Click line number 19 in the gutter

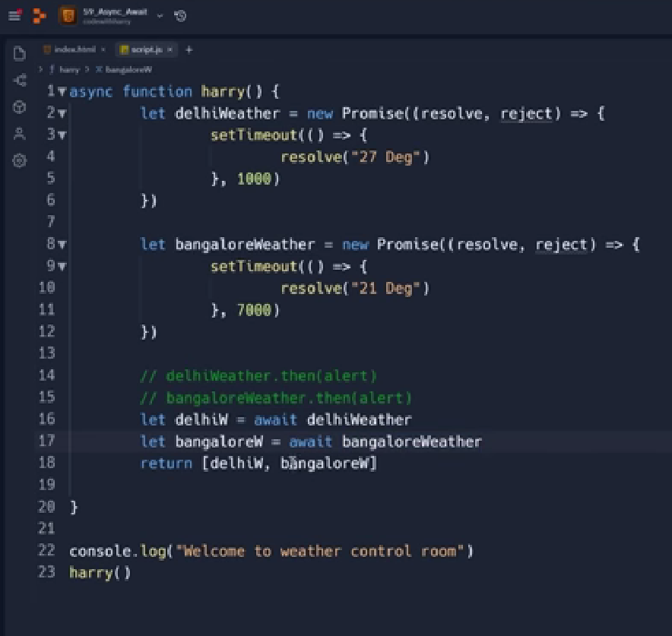coord(47,485)
